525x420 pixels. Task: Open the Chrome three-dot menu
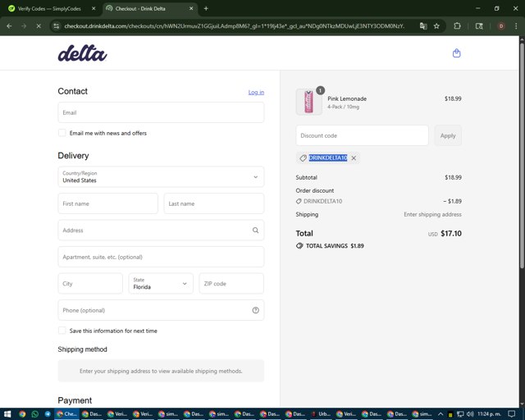pyautogui.click(x=516, y=25)
